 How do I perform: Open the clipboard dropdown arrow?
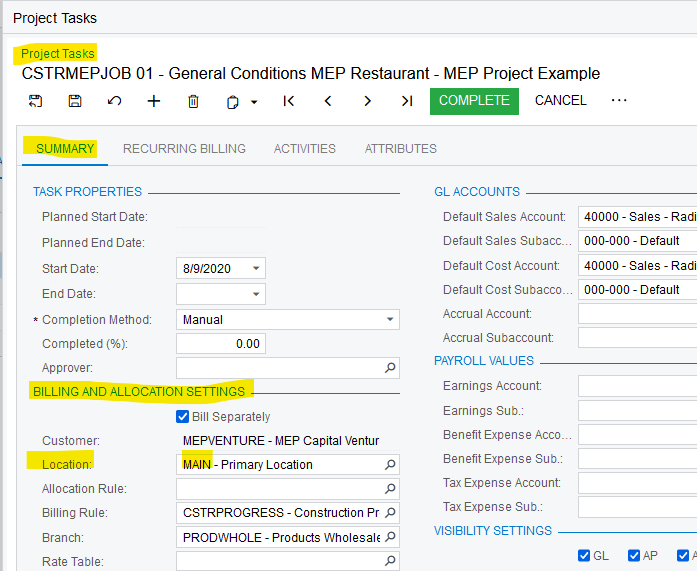coord(254,102)
